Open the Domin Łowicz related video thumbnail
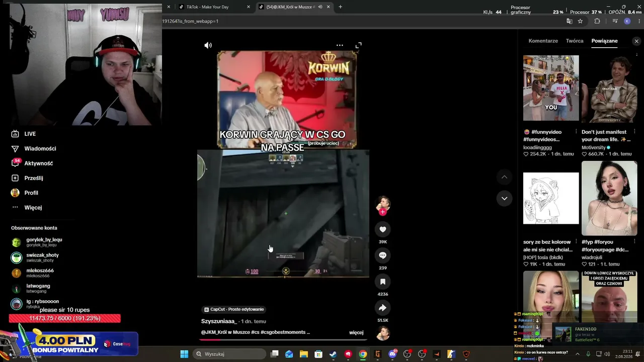 coord(609,297)
